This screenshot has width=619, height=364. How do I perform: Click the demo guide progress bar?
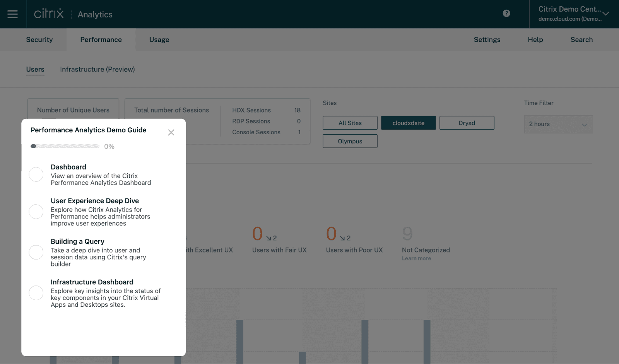coord(65,146)
